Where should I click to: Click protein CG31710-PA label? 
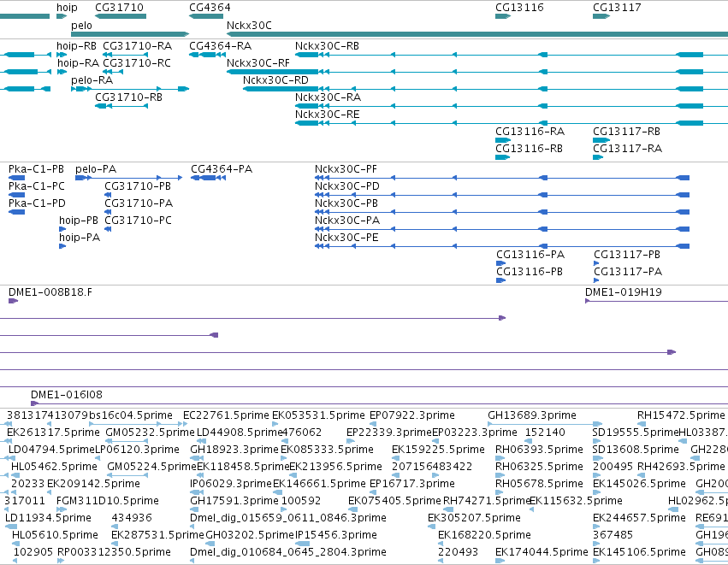(139, 203)
